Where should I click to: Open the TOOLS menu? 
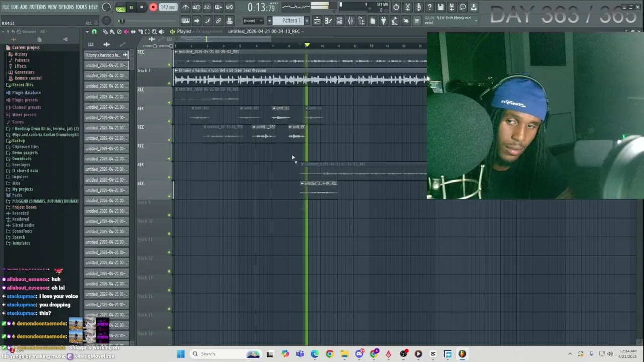coord(81,7)
